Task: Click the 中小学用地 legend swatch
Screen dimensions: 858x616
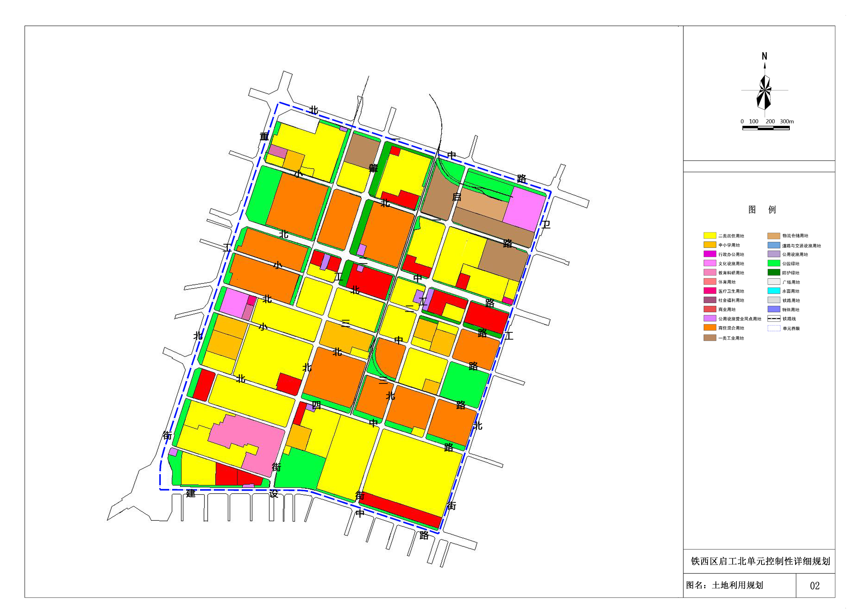Action: click(x=710, y=245)
